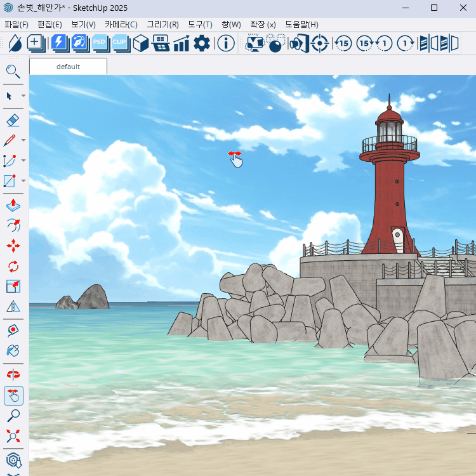Expand the Line tool dropdown arrow
The width and height of the screenshot is (476, 476).
point(23,140)
